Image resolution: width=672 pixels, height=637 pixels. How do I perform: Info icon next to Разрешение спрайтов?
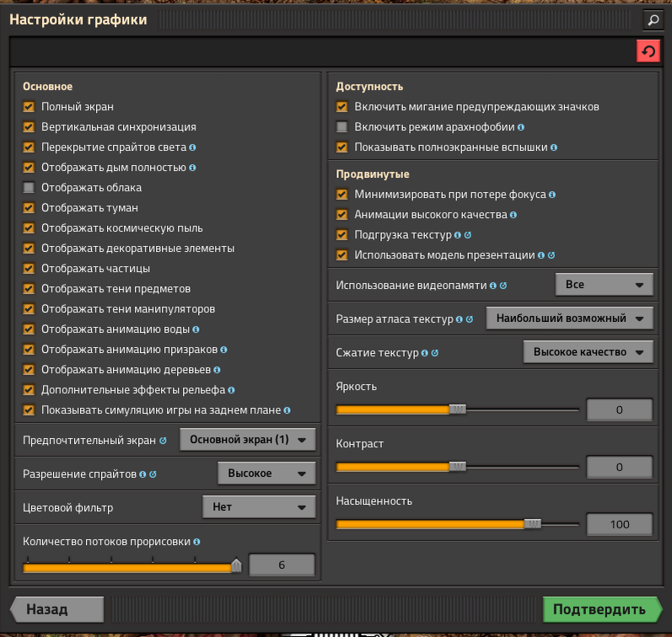pyautogui.click(x=142, y=474)
